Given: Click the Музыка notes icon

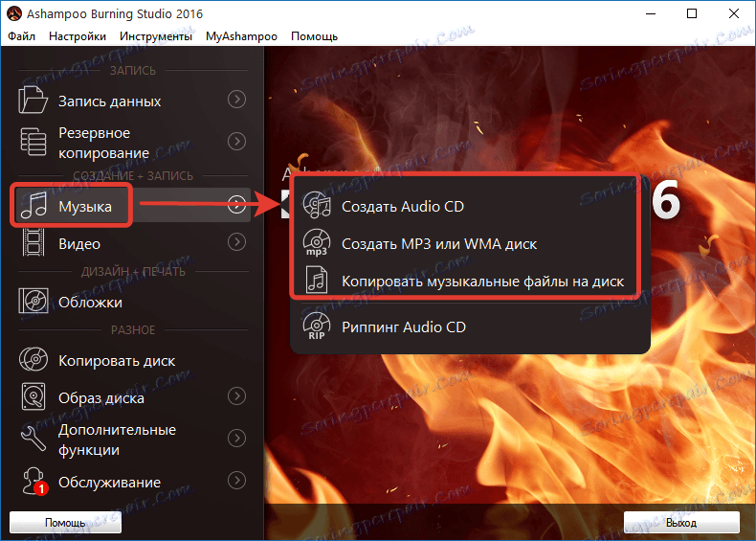Looking at the screenshot, I should (33, 206).
